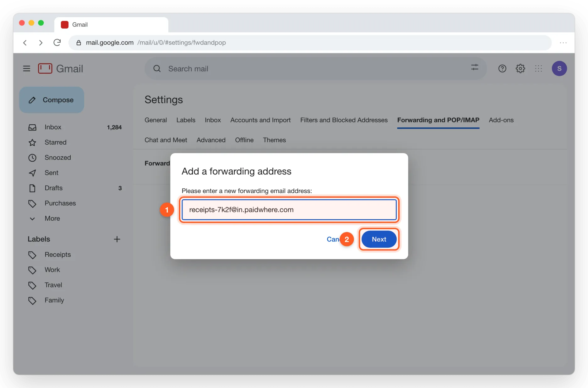Click the padlock site info icon
The height and width of the screenshot is (388, 588).
pyautogui.click(x=79, y=43)
